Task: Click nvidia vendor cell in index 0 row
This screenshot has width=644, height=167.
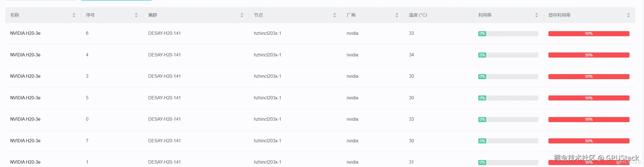Action: (x=352, y=119)
